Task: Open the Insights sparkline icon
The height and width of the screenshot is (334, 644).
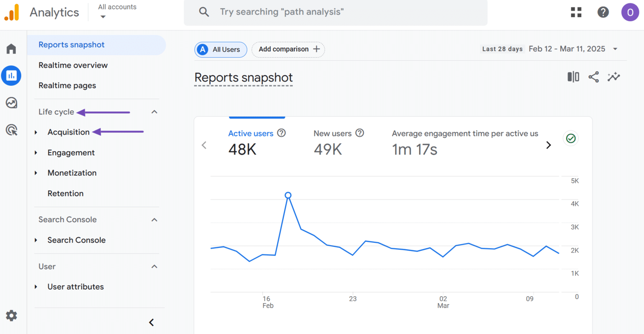Action: tap(614, 77)
